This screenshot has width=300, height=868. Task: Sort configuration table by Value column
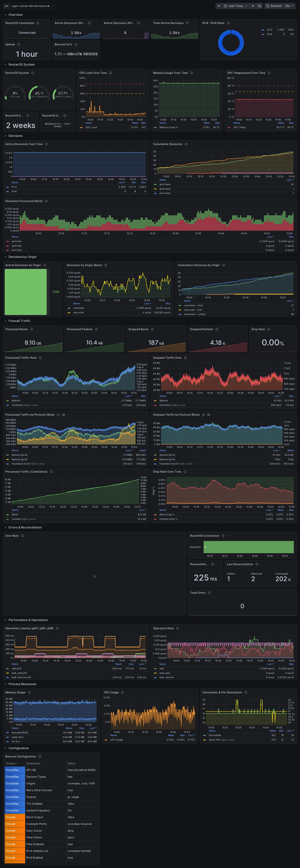pyautogui.click(x=71, y=764)
